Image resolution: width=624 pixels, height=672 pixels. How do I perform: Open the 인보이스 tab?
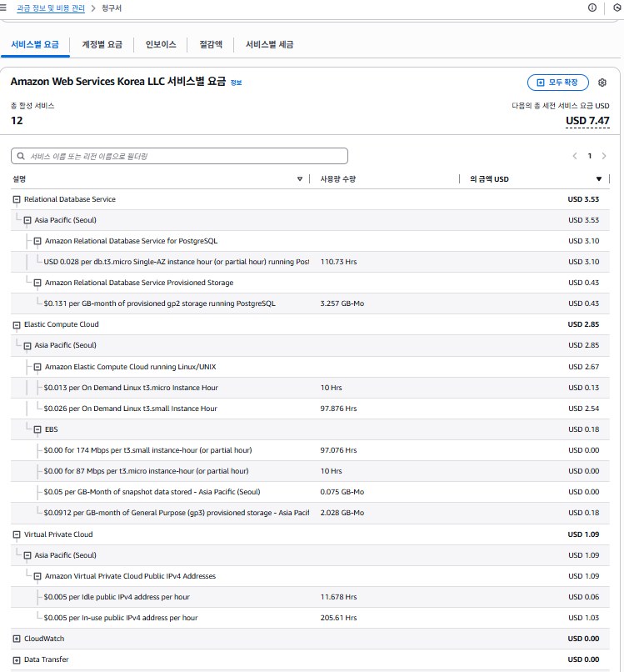tap(161, 44)
